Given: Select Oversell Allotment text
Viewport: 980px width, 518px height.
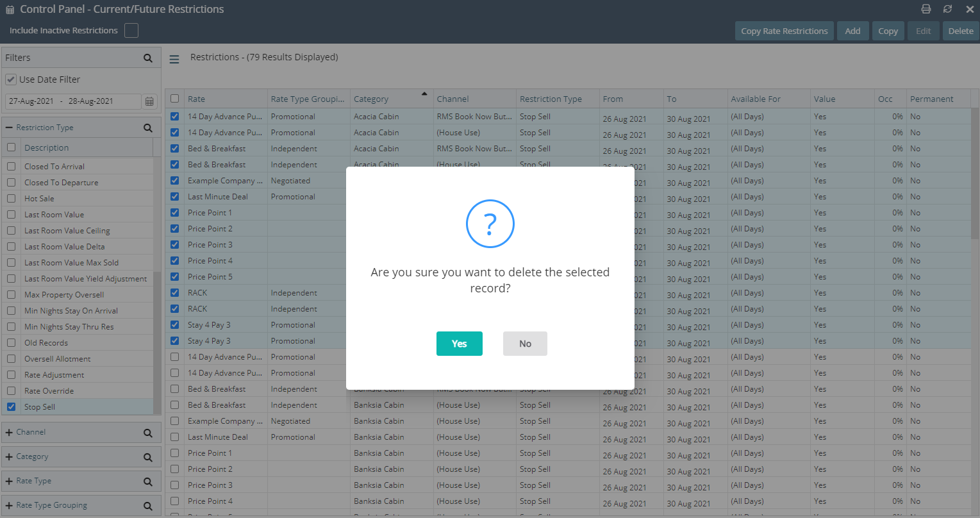Looking at the screenshot, I should pos(58,358).
